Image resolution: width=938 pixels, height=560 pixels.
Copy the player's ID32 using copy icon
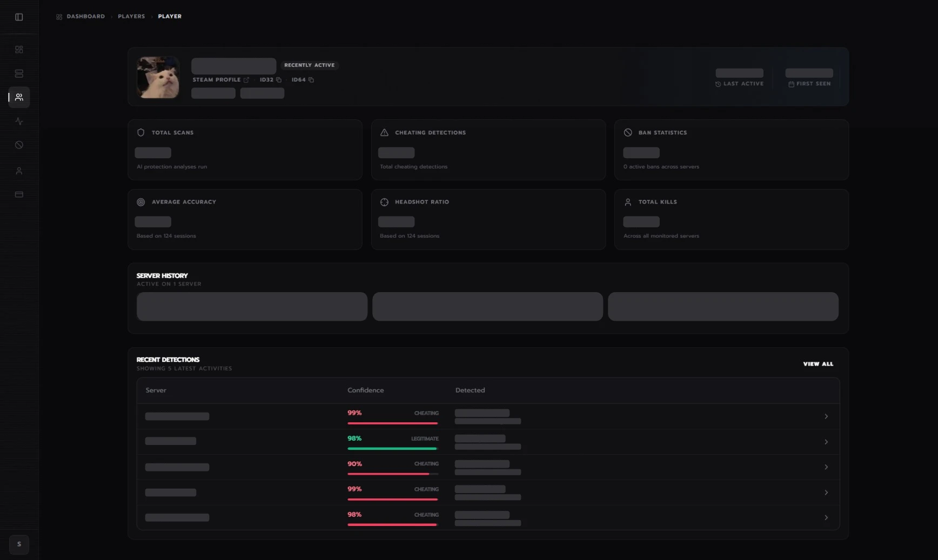pyautogui.click(x=279, y=79)
